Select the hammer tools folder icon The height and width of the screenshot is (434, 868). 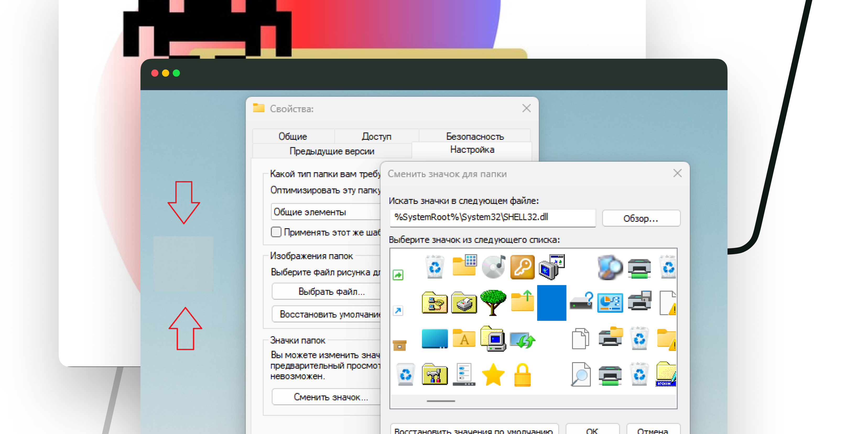pyautogui.click(x=435, y=374)
